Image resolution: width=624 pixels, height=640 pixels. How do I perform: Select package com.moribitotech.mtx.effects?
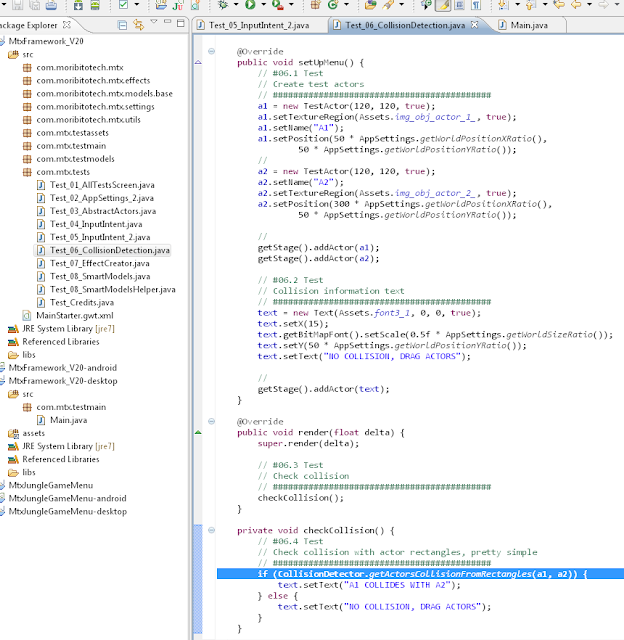point(93,80)
